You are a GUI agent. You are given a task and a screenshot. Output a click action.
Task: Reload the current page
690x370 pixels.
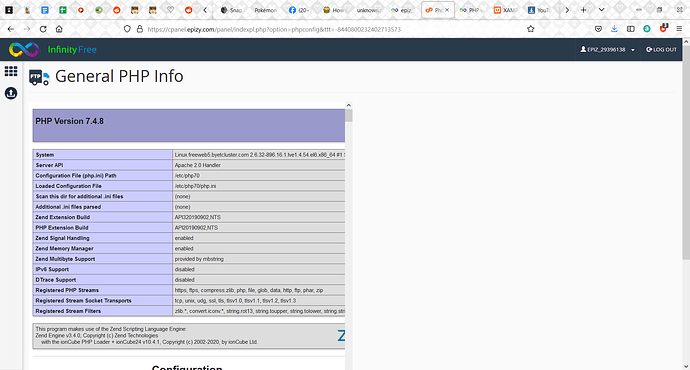pos(43,29)
